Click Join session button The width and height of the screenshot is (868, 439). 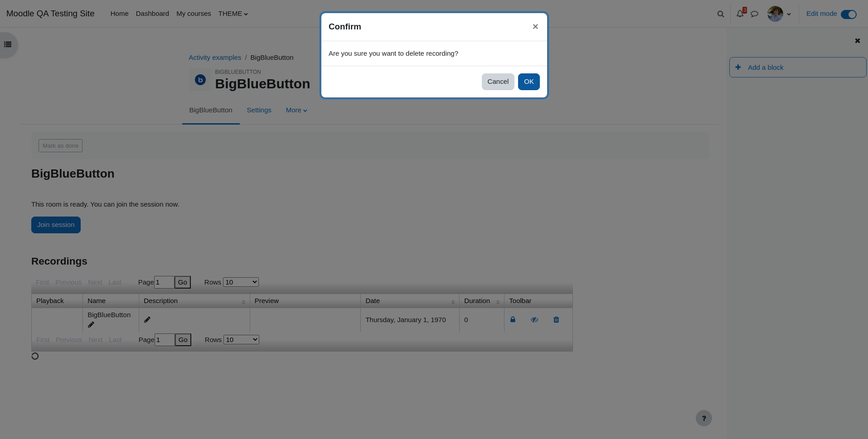[56, 225]
